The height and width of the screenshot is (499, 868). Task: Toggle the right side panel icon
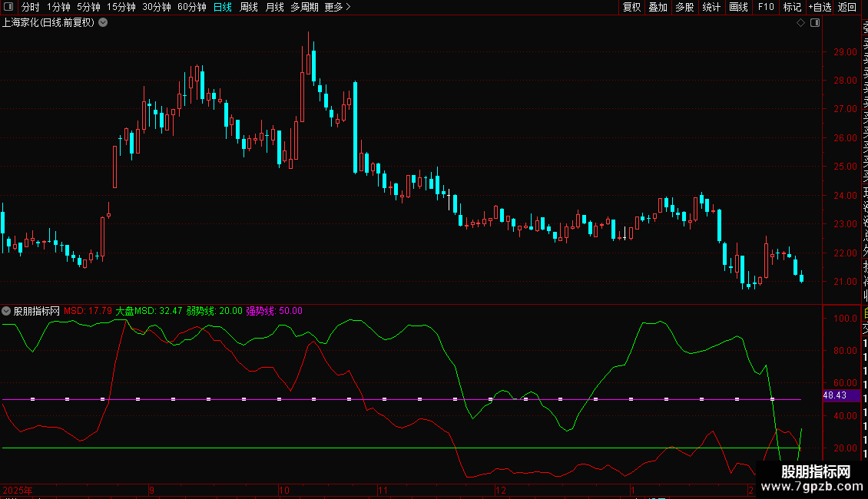[x=815, y=23]
